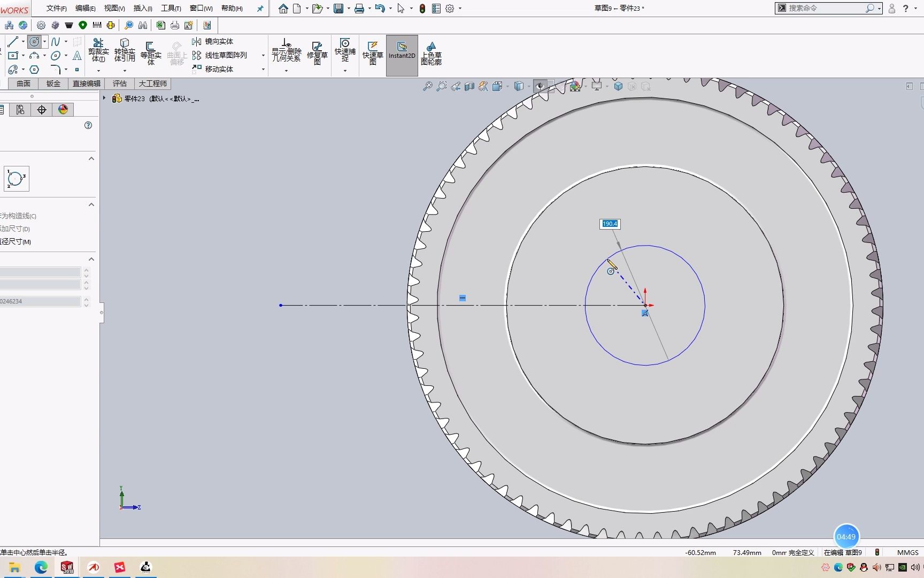Open the 文件(F) menu
Screen dimensions: 924x578
[x=56, y=9]
